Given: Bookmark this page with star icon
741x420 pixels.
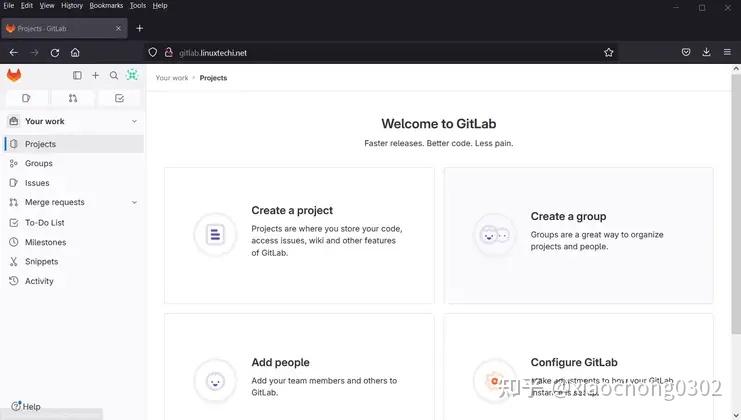Looking at the screenshot, I should 609,52.
